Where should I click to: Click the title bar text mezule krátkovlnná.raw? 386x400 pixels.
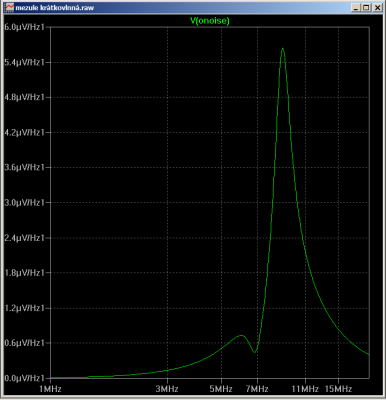(55, 7)
